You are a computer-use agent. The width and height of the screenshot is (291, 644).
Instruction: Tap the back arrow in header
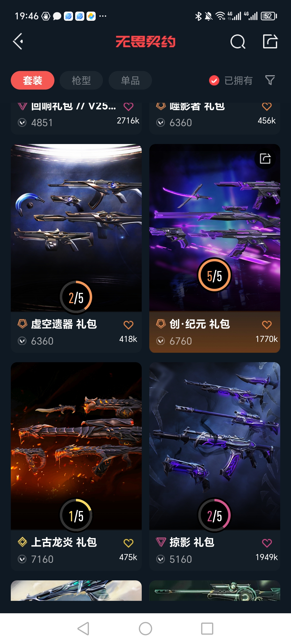18,42
